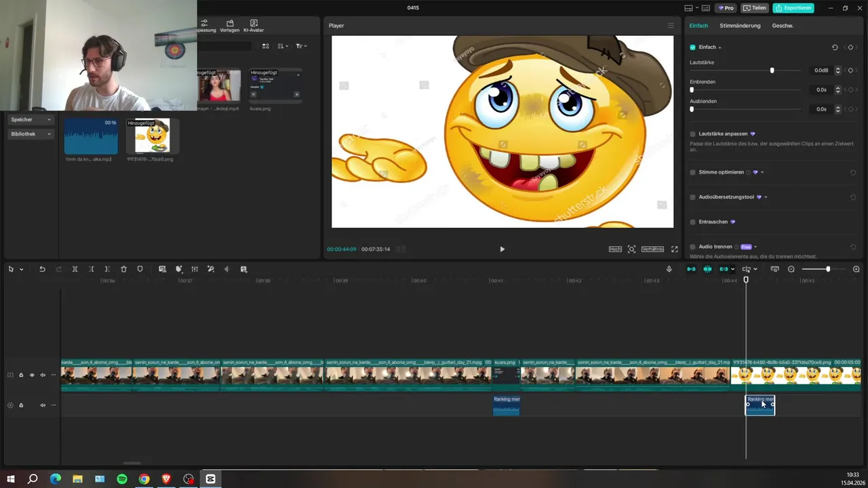Image resolution: width=868 pixels, height=488 pixels.
Task: Open preview axis cursor dropdown arrow
Action: coord(755,269)
